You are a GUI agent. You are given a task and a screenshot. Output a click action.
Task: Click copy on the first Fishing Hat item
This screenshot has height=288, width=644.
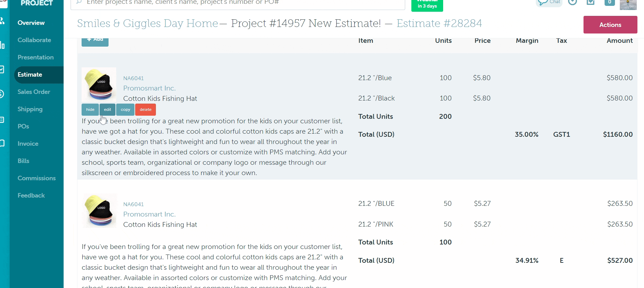pyautogui.click(x=125, y=109)
